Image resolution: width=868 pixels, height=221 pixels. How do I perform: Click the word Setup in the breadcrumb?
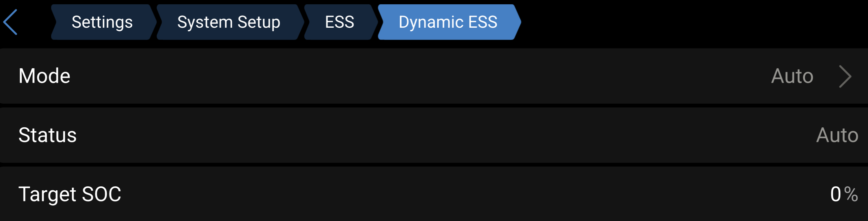pos(258,22)
